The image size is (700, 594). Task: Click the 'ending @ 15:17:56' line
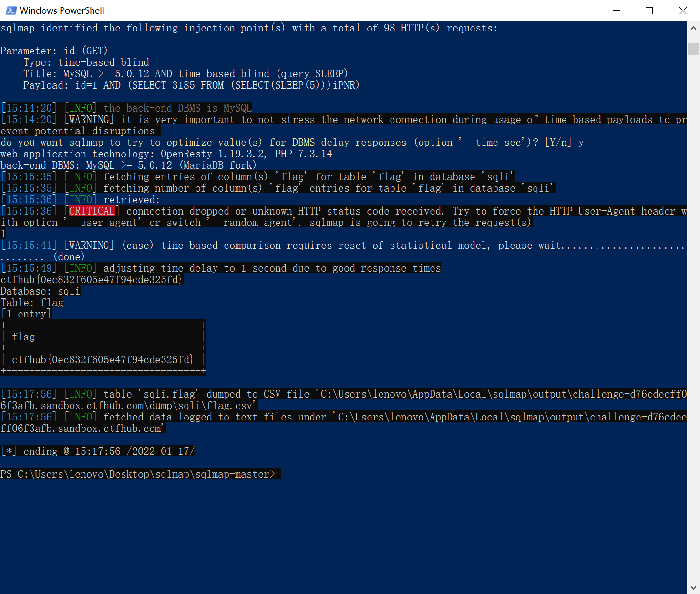coord(98,451)
